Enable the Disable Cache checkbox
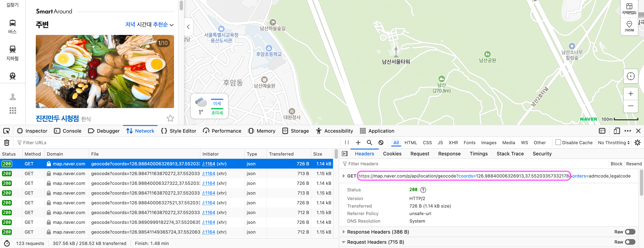The height and width of the screenshot is (248, 644). pyautogui.click(x=558, y=142)
